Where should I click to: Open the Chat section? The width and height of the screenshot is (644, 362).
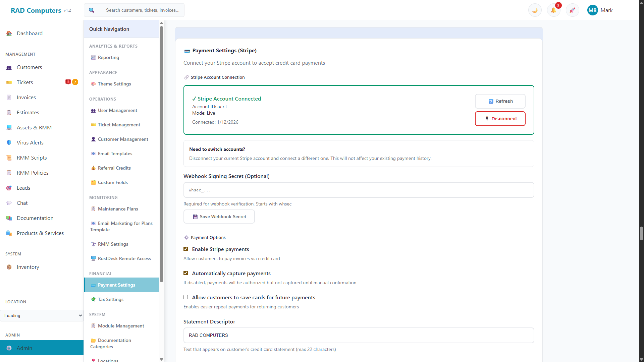pos(22,203)
